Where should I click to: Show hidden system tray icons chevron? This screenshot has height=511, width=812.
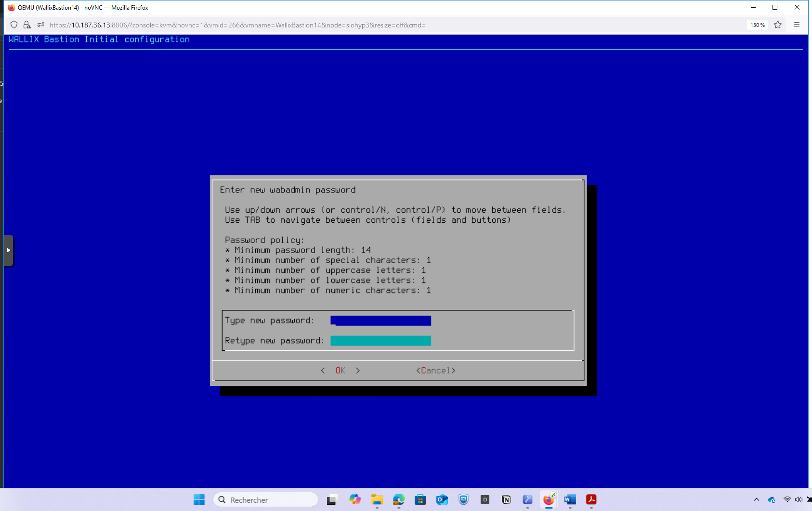756,500
